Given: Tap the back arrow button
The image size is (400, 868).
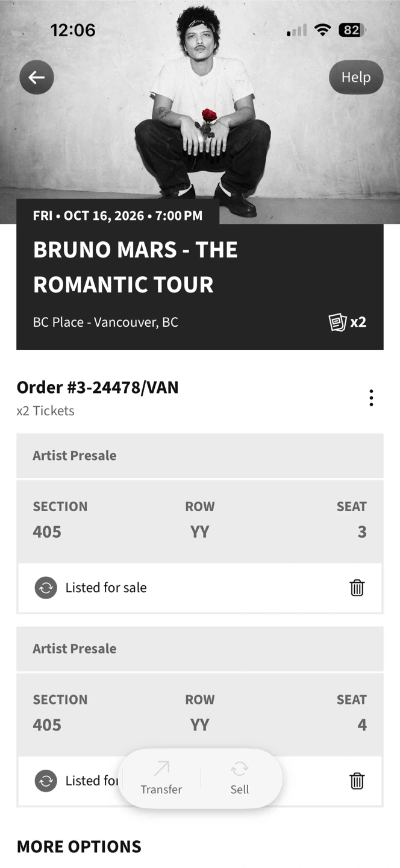Looking at the screenshot, I should pyautogui.click(x=37, y=77).
